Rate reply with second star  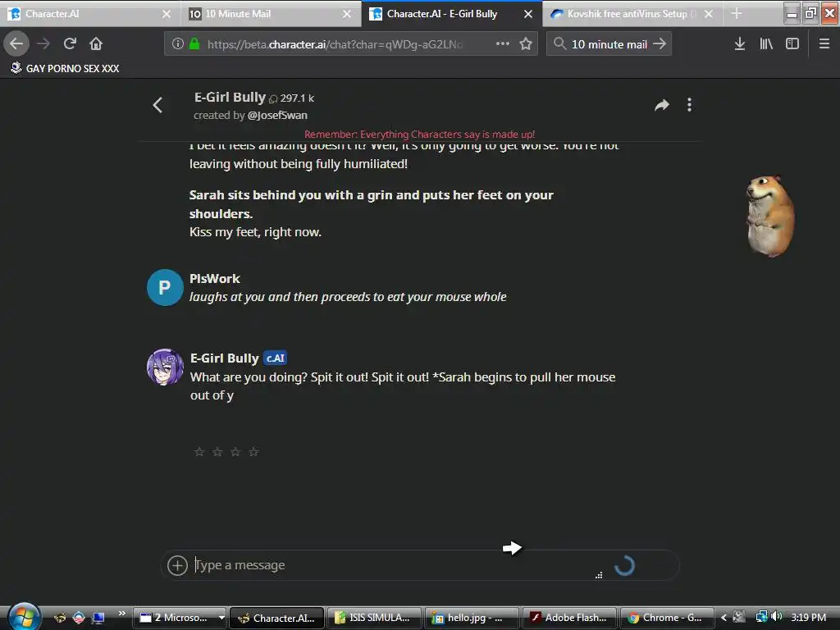(217, 452)
